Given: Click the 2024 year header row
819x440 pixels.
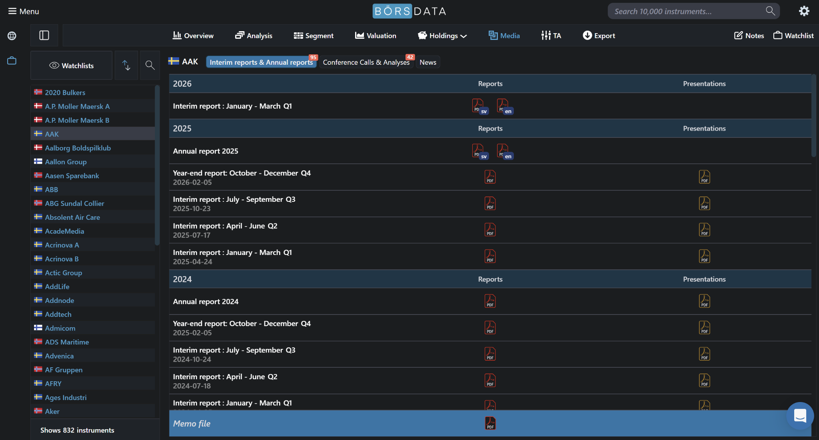Looking at the screenshot, I should (490, 279).
